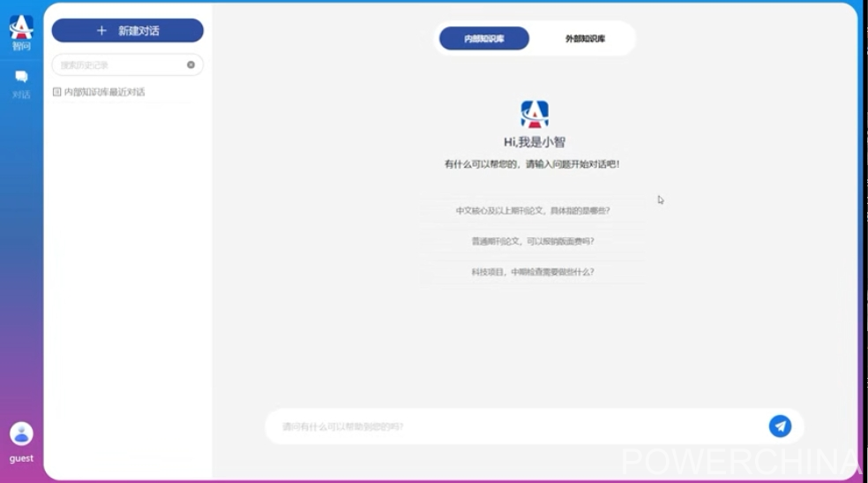Select suggested question about 中文核心期刊论文

[533, 211]
